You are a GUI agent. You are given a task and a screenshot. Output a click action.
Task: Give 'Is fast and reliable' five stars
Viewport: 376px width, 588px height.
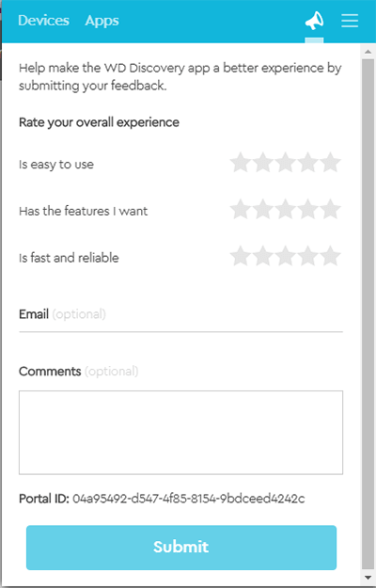pos(331,256)
